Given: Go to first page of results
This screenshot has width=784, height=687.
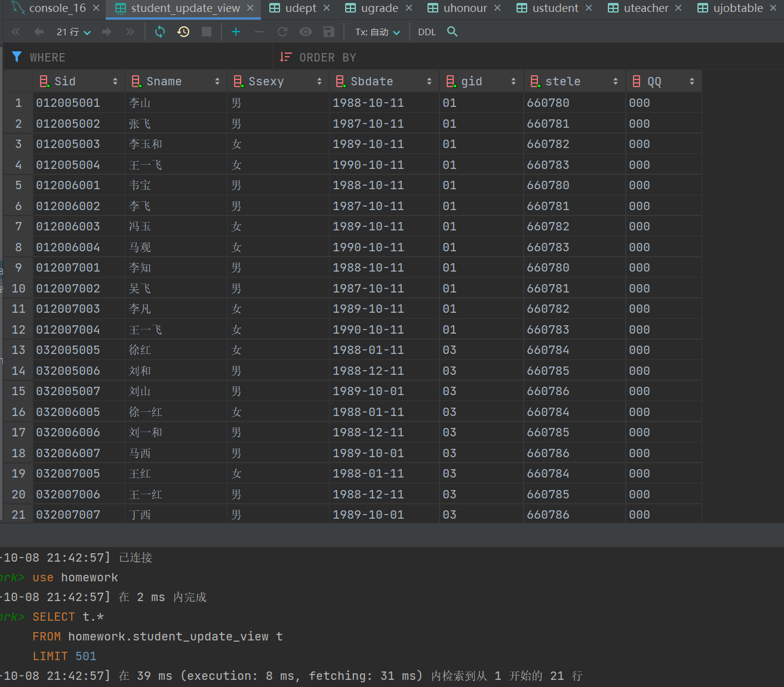Looking at the screenshot, I should point(16,32).
